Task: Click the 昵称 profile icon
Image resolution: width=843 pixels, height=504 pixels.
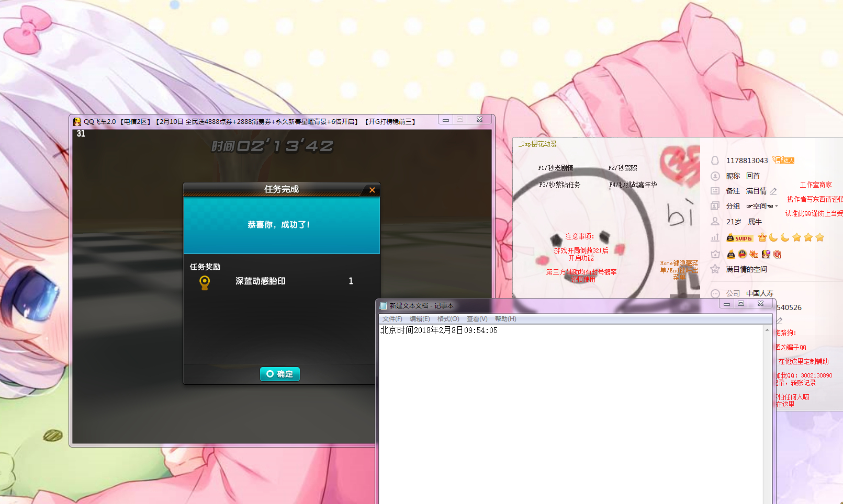Action: point(715,176)
